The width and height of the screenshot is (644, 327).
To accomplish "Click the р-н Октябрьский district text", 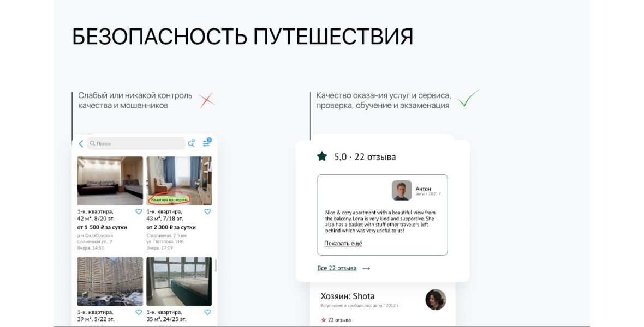I will [96, 235].
